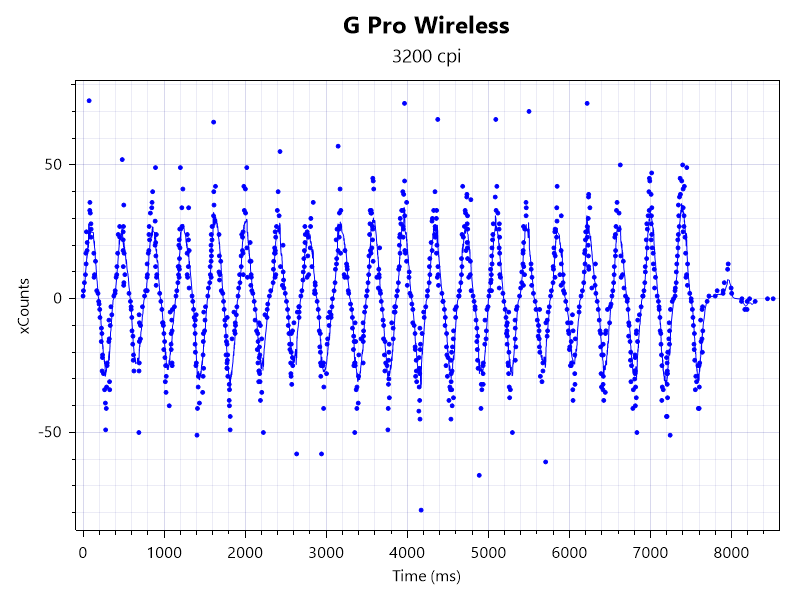Click the lowest outlier data point near 4200 ms

click(x=421, y=510)
